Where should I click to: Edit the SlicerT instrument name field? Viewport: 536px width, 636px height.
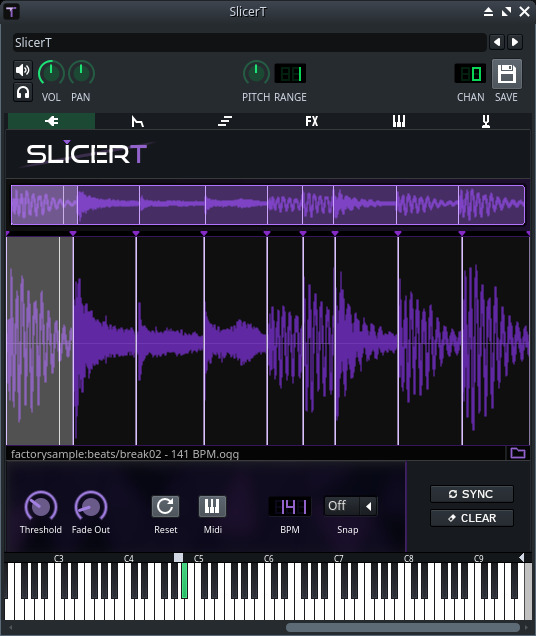(249, 42)
